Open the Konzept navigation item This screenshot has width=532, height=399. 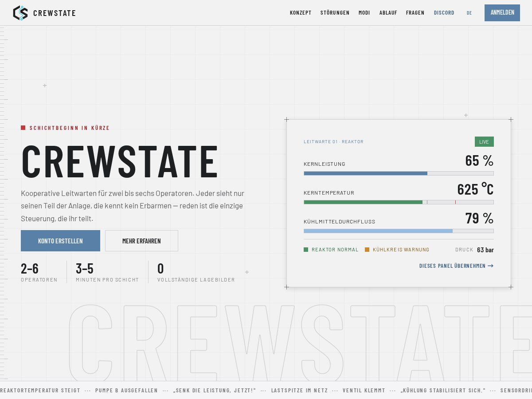pyautogui.click(x=301, y=13)
